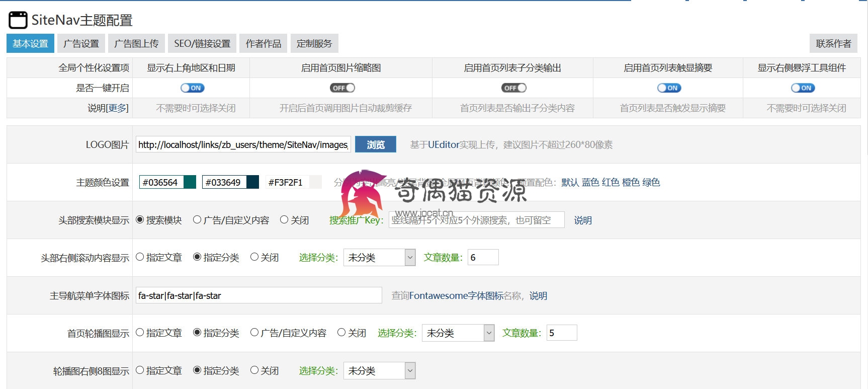
Task: Select 指定文章 radio for 轮播图右侧8图显示
Action: coord(140,370)
